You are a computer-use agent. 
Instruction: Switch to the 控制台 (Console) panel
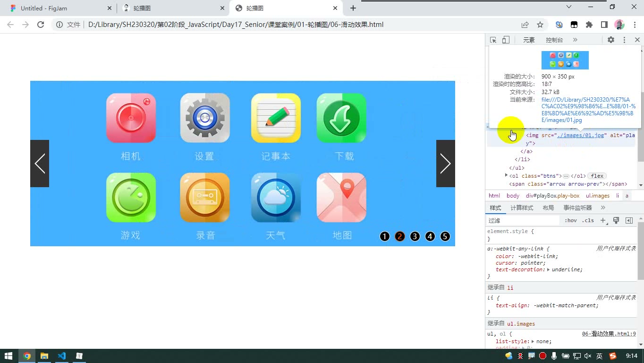[554, 40]
